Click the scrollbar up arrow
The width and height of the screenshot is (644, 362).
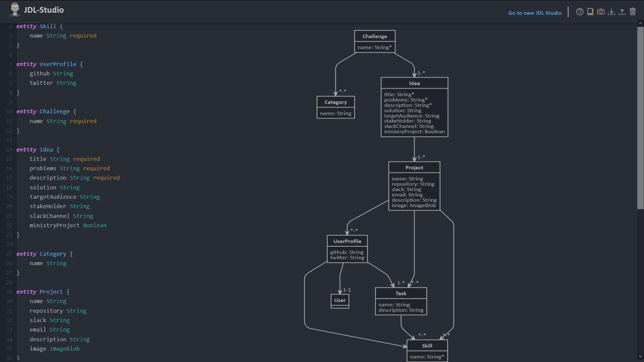(640, 23)
